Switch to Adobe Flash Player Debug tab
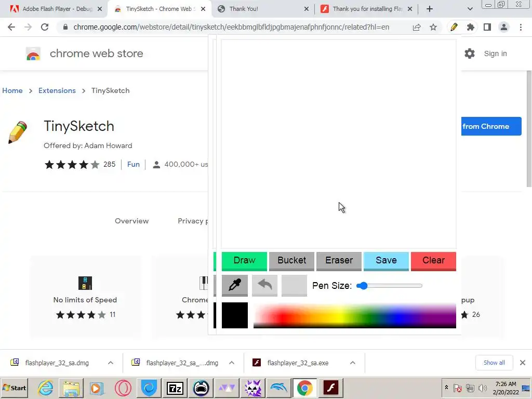The width and height of the screenshot is (532, 399). pos(57,9)
